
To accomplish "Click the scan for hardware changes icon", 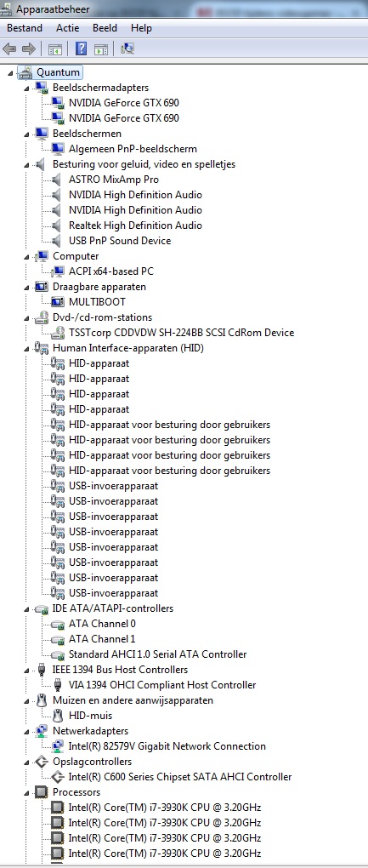I will (x=127, y=49).
